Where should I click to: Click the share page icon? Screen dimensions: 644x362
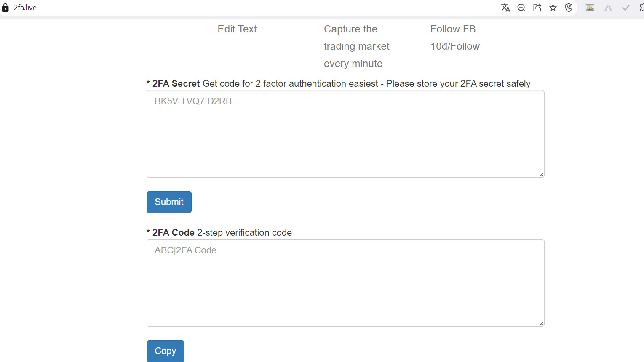coord(537,8)
